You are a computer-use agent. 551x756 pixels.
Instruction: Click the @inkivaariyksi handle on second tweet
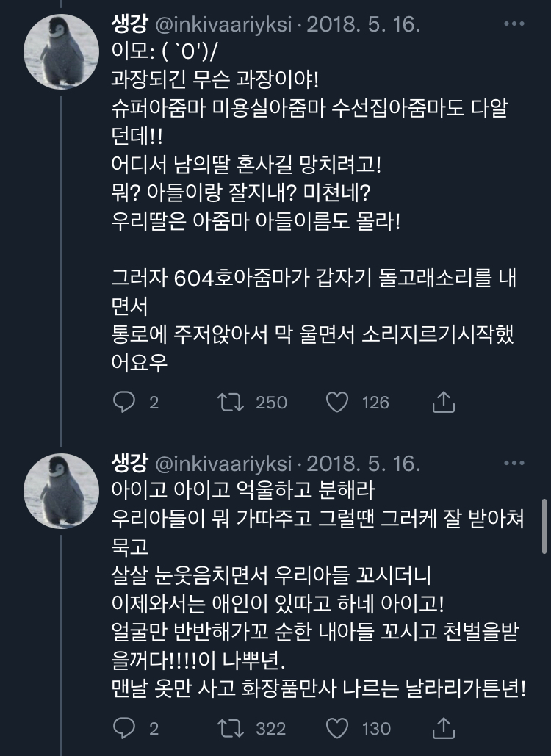coord(224,464)
